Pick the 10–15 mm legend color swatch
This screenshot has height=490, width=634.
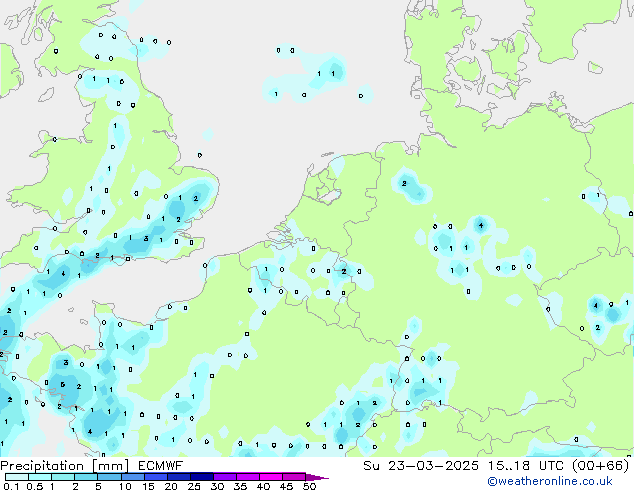coord(132,477)
